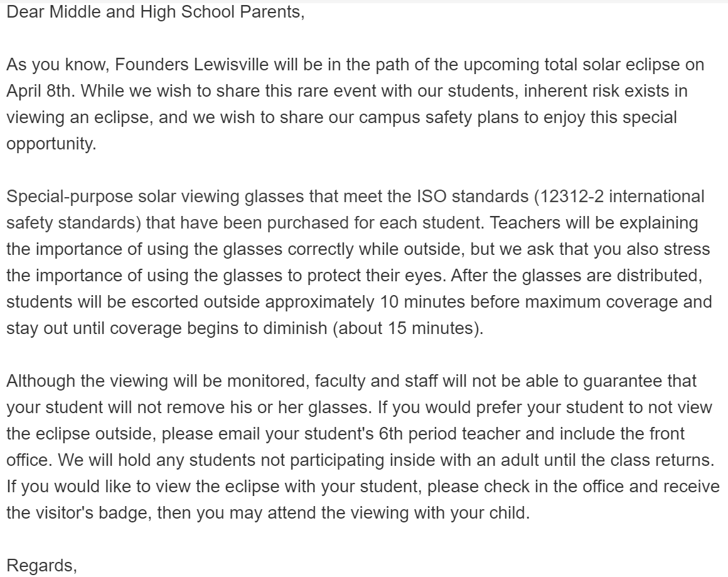The height and width of the screenshot is (577, 728).
Task: Click the closing word 'Regards,'
Action: coord(42,566)
